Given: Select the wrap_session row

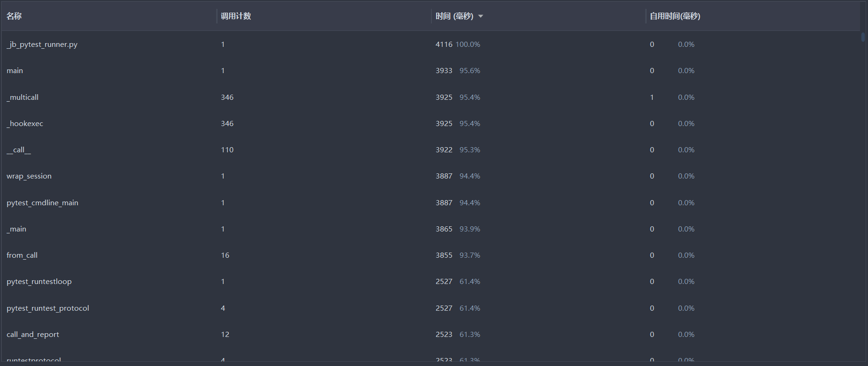Looking at the screenshot, I should tap(29, 176).
